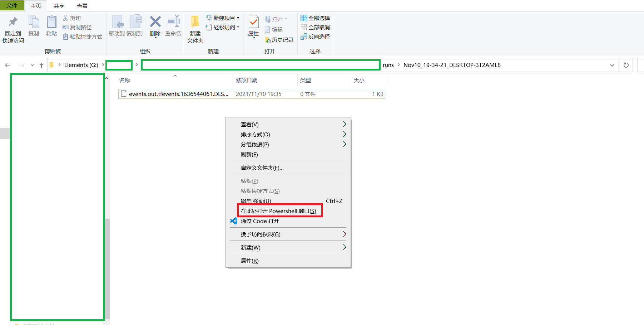
Task: Go forward with the right arrow
Action: [21, 65]
